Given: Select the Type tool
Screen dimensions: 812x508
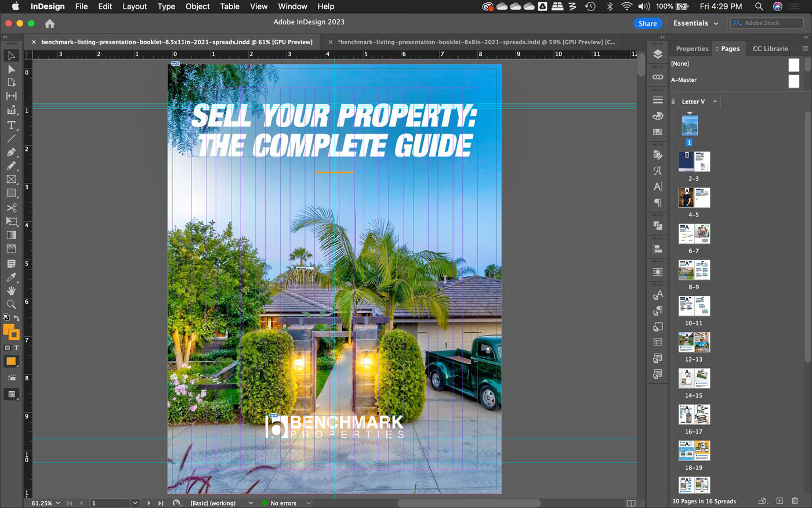Looking at the screenshot, I should click(11, 125).
